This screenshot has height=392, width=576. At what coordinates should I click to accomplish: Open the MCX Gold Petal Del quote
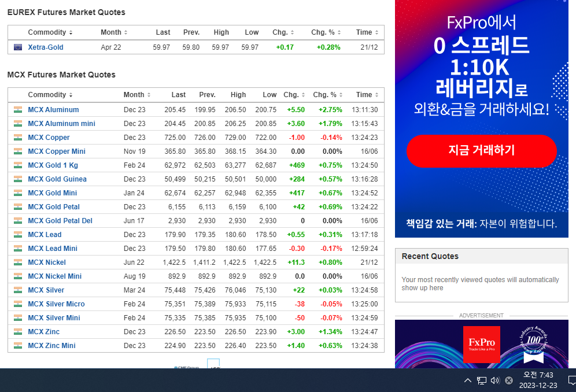pos(60,221)
